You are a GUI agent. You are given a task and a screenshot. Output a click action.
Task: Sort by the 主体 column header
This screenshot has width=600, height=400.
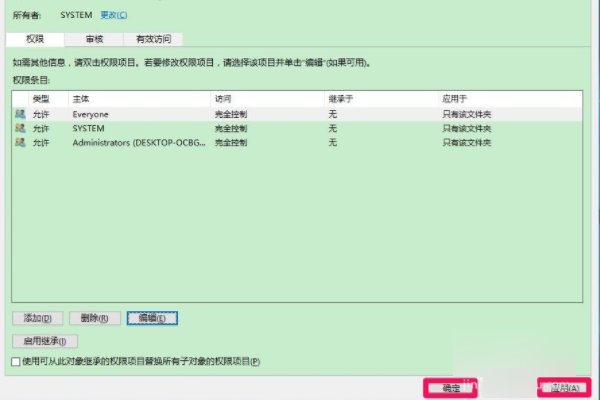tap(139, 99)
